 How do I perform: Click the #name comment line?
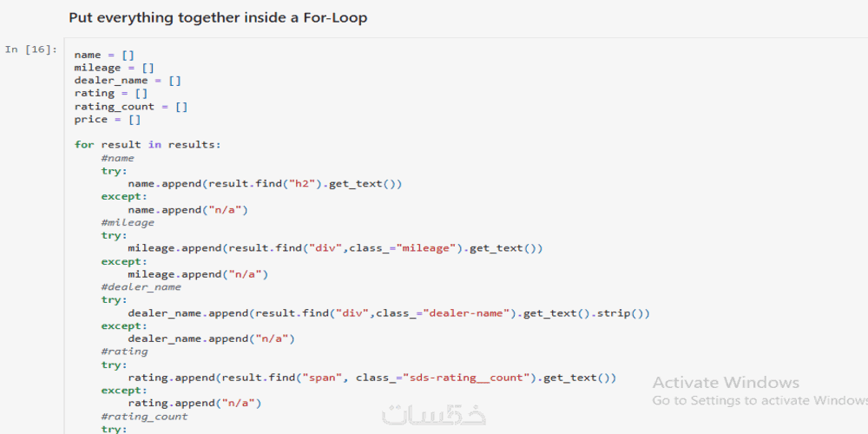[117, 158]
